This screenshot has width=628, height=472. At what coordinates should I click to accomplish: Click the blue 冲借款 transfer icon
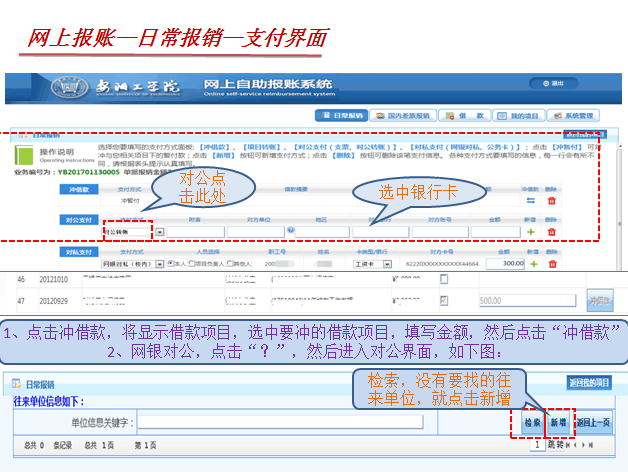point(532,201)
